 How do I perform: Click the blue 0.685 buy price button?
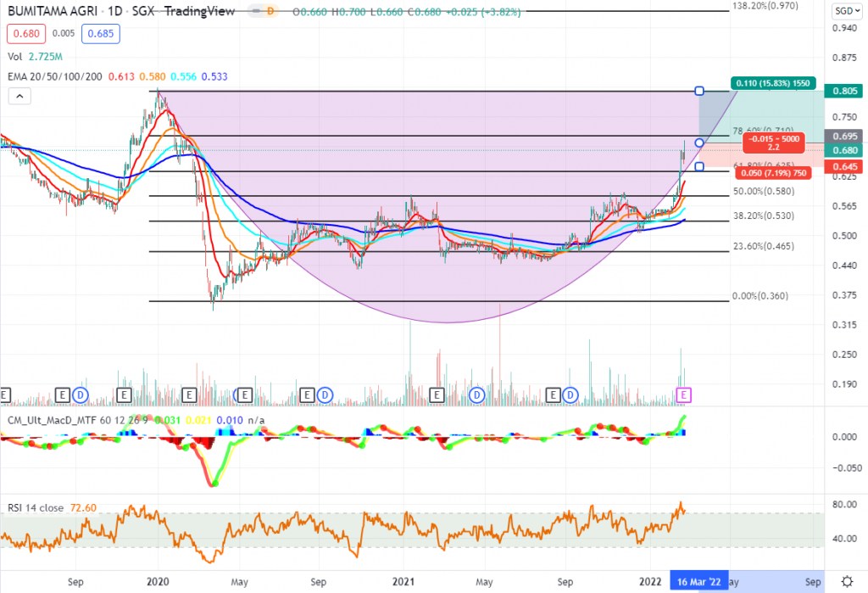[x=101, y=34]
